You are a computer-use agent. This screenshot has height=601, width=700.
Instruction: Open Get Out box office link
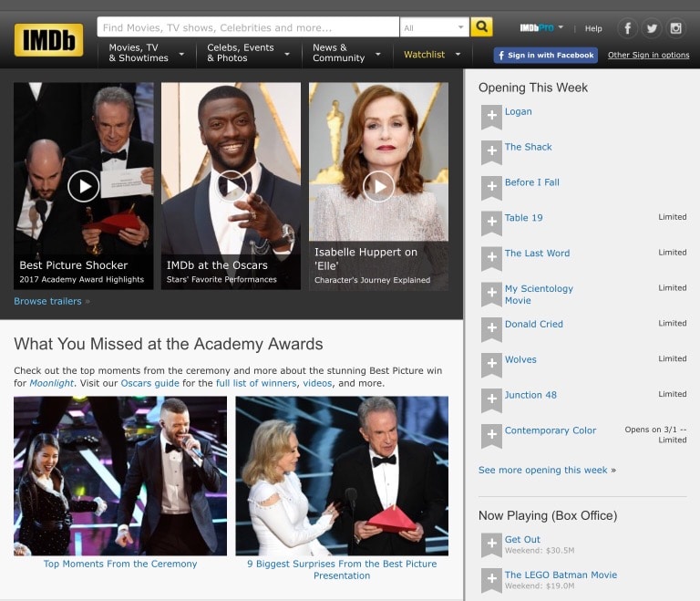522,539
